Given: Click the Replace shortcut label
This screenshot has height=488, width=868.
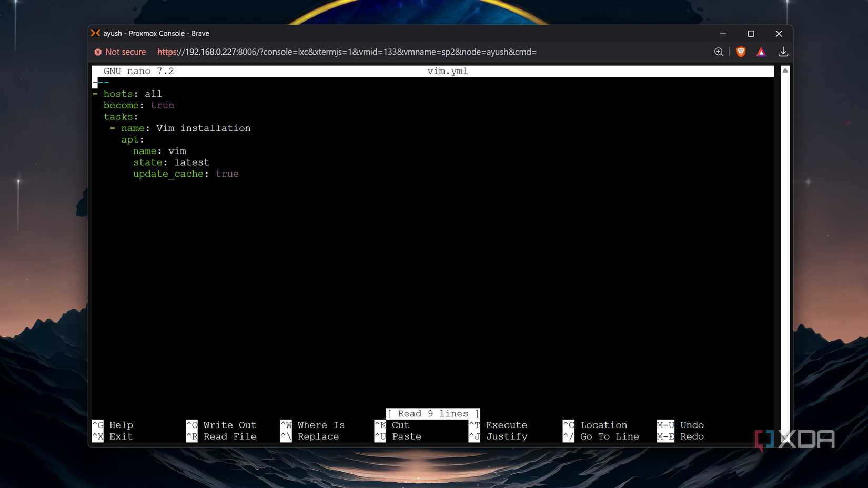Looking at the screenshot, I should click(318, 436).
